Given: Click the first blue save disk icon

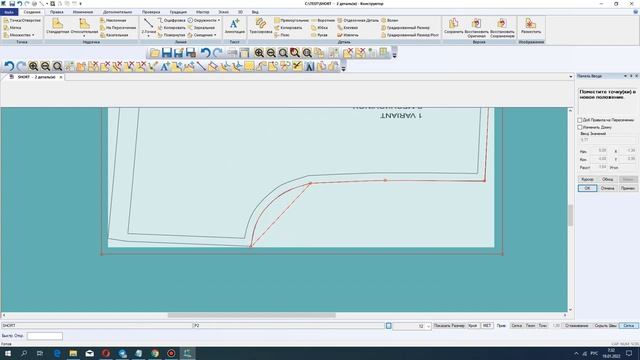Looking at the screenshot, I should (x=167, y=53).
